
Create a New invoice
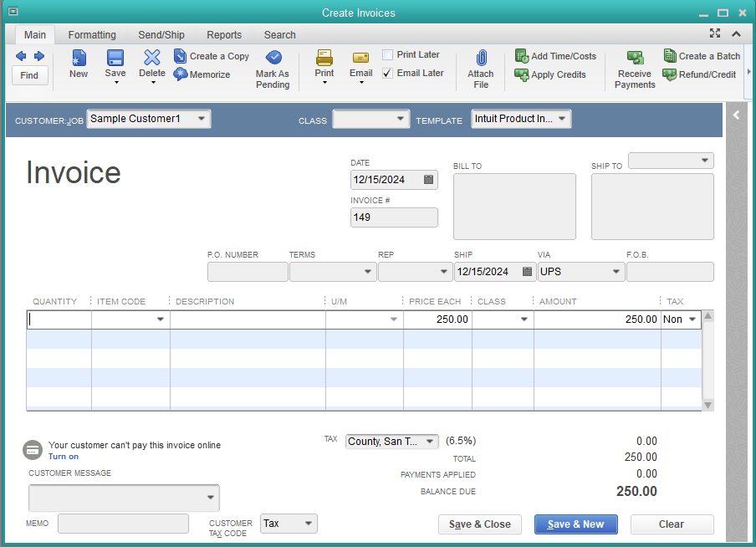(79, 64)
